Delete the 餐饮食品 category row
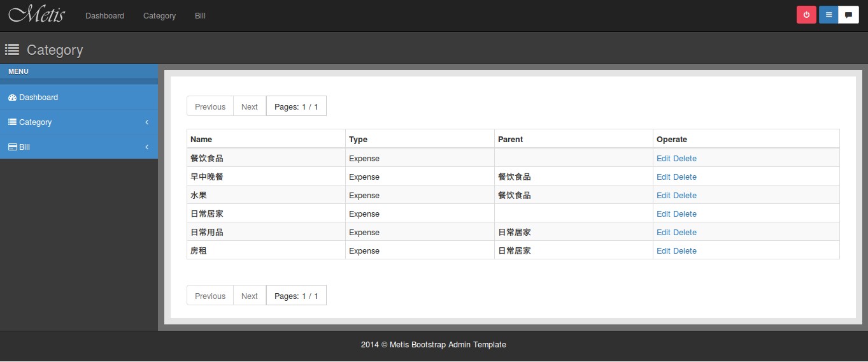868x362 pixels. point(685,158)
